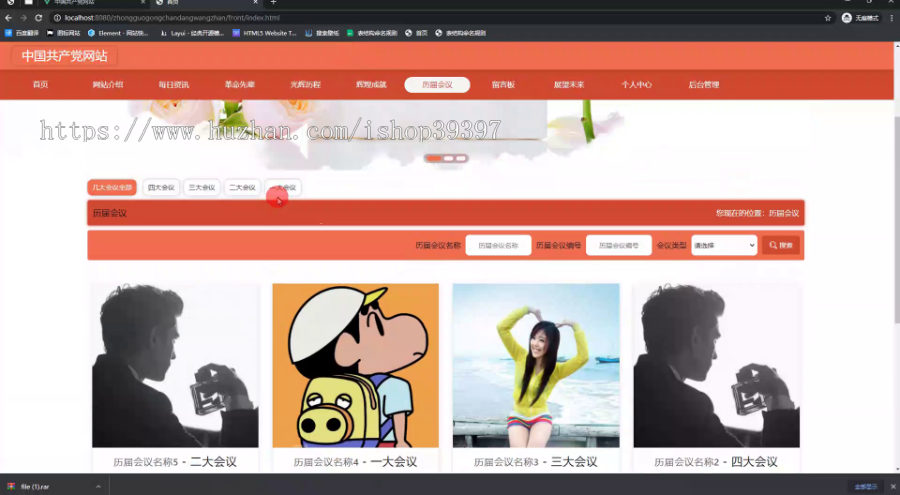Open the 每日资讯 navigation item
Viewport: 900px width, 495px height.
pyautogui.click(x=173, y=84)
